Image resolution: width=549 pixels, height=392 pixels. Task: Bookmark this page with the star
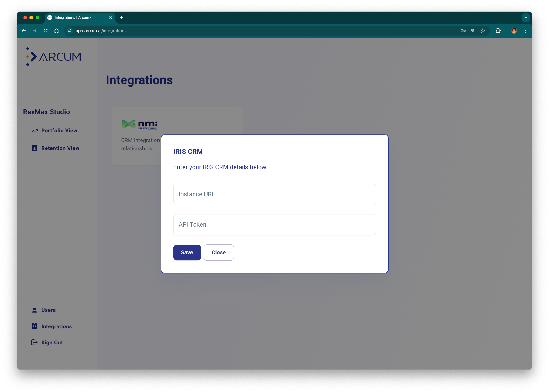483,31
